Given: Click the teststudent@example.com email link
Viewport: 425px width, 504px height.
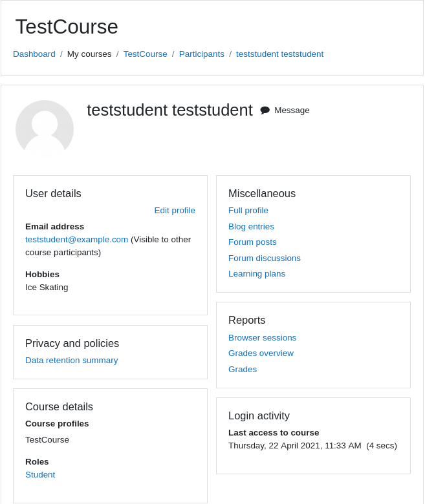Looking at the screenshot, I should tap(76, 240).
